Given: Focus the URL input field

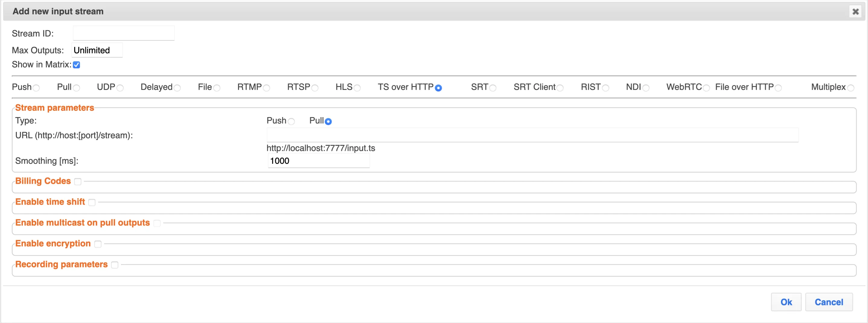Looking at the screenshot, I should click(x=532, y=135).
